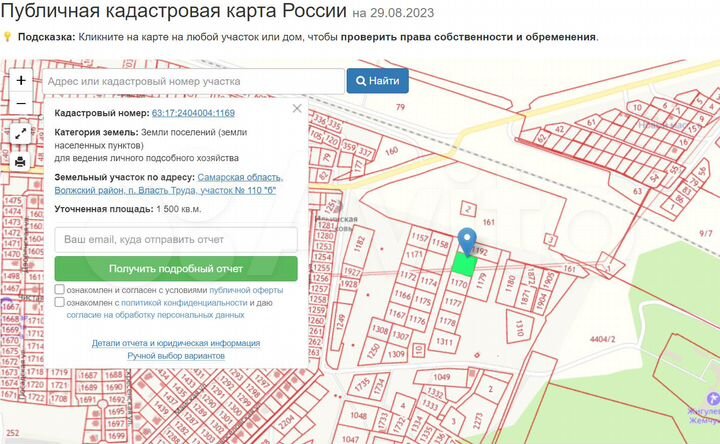Open Детали отчета и юридическая информация link

tap(176, 343)
